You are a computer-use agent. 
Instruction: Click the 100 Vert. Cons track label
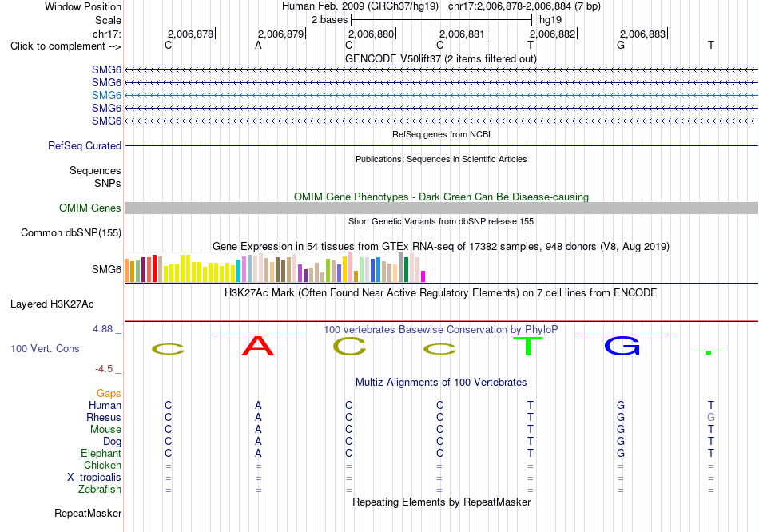(45, 348)
